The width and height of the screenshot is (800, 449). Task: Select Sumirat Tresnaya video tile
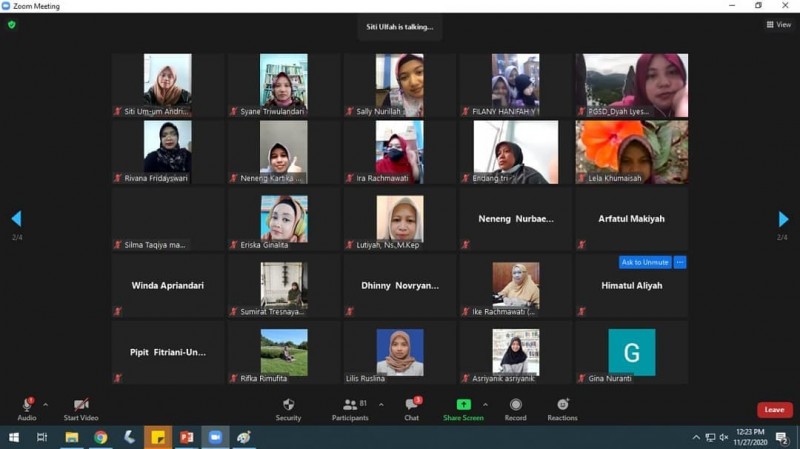tap(284, 285)
